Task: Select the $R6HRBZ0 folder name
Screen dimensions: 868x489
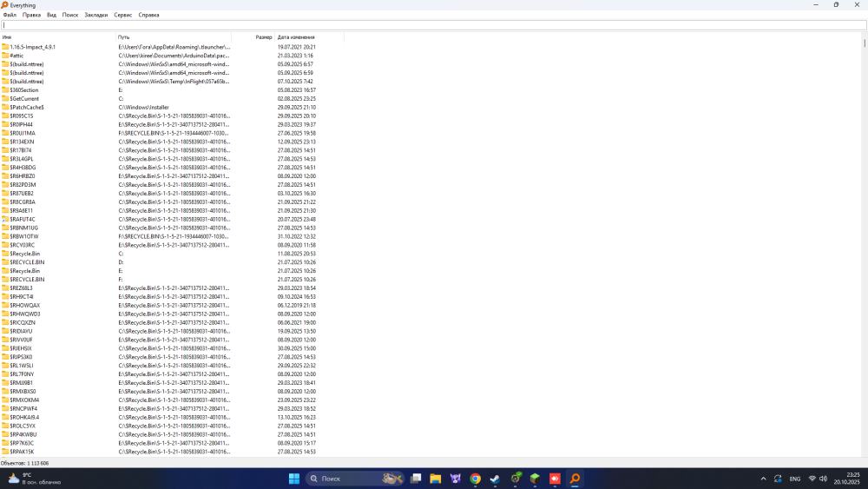Action: point(23,176)
